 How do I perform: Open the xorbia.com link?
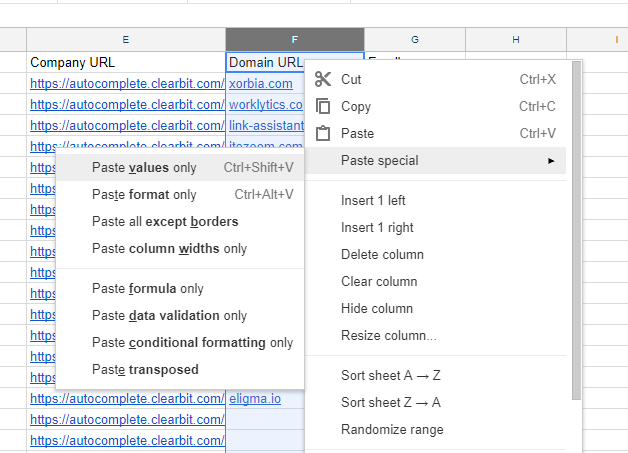click(x=261, y=84)
